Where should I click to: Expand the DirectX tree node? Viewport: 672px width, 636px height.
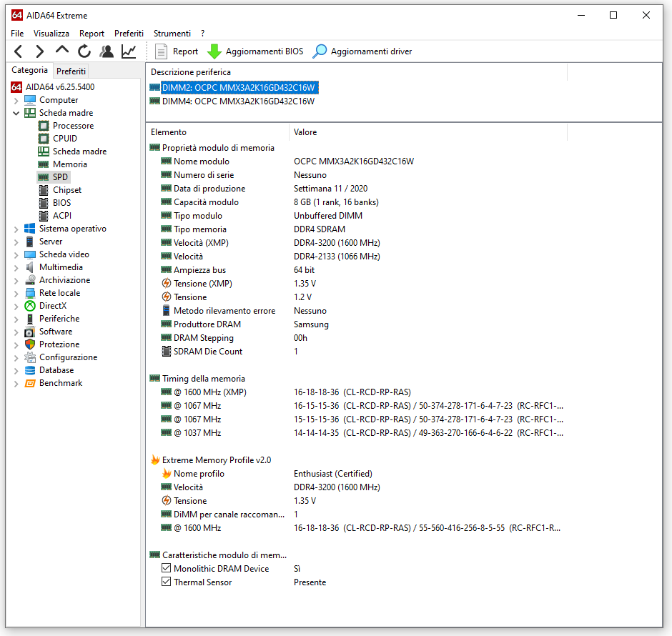point(16,307)
